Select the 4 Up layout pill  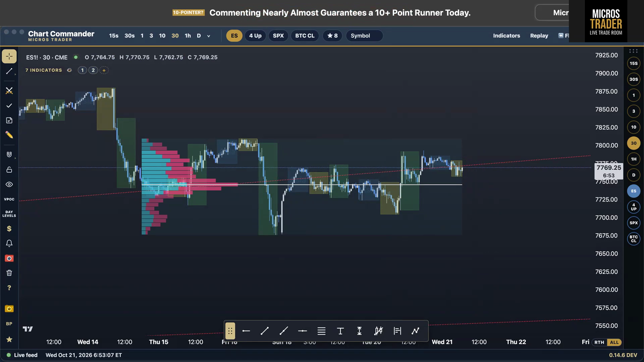click(x=255, y=36)
